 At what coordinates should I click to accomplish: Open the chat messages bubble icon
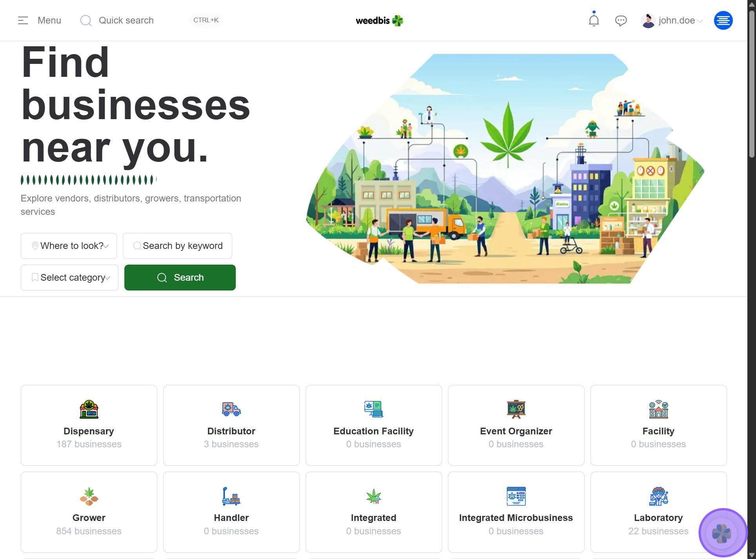click(x=621, y=20)
